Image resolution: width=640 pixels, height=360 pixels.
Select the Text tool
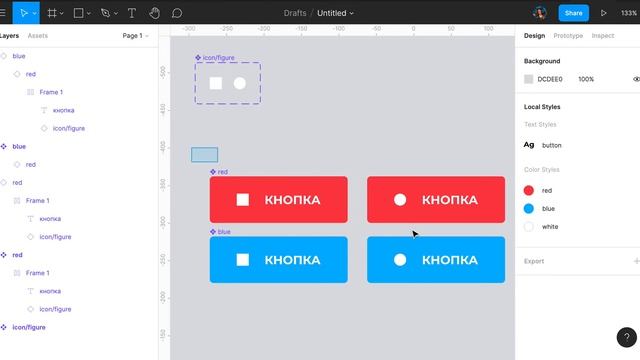pyautogui.click(x=131, y=13)
